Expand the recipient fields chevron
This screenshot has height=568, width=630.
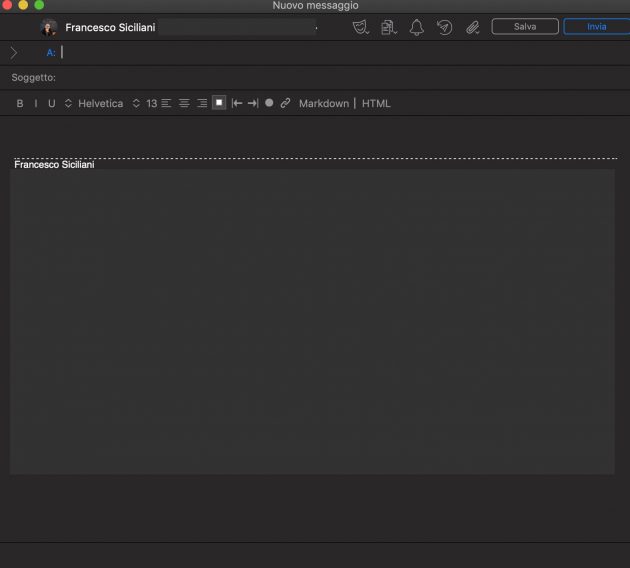14,53
